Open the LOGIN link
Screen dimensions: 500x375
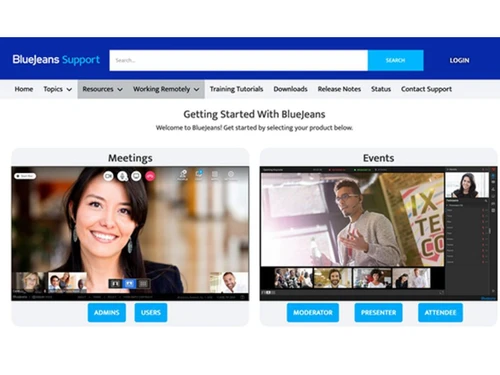[x=459, y=60]
